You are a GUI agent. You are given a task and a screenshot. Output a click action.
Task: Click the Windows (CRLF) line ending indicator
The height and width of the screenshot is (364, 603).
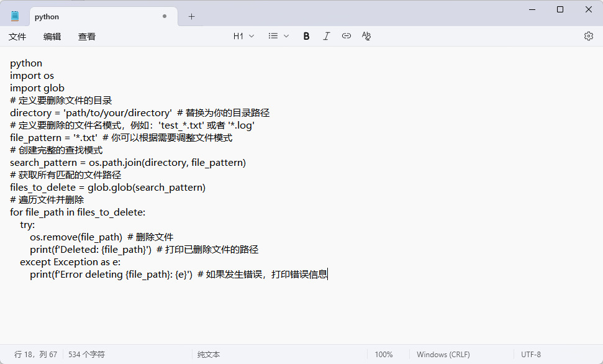(443, 355)
